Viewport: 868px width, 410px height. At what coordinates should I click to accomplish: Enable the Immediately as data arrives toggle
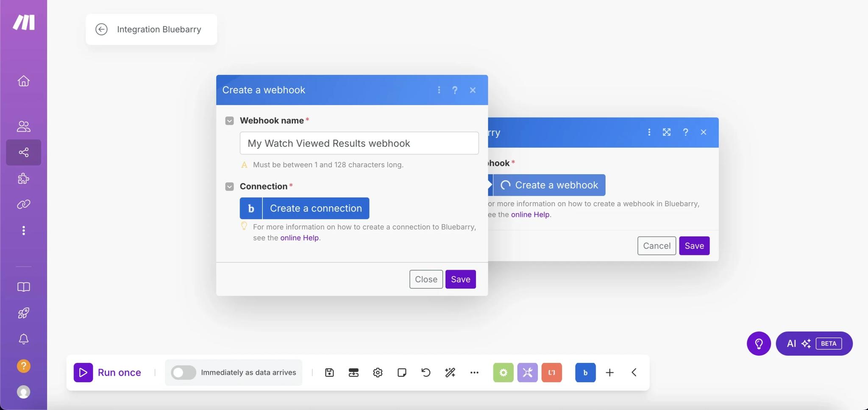click(183, 372)
